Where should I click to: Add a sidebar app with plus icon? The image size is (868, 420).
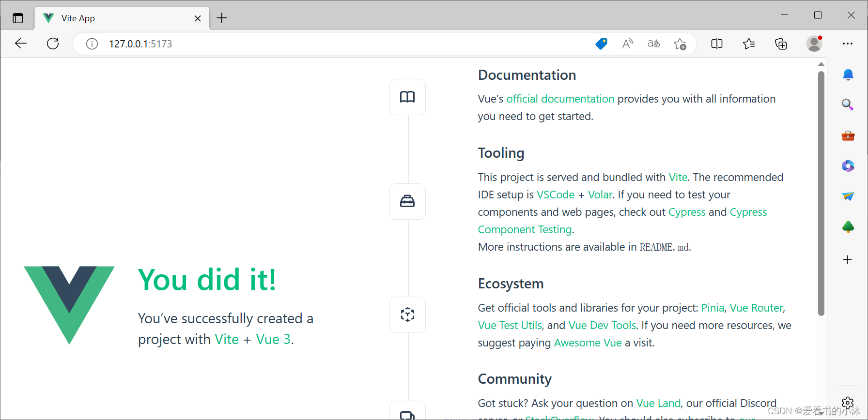pyautogui.click(x=847, y=260)
